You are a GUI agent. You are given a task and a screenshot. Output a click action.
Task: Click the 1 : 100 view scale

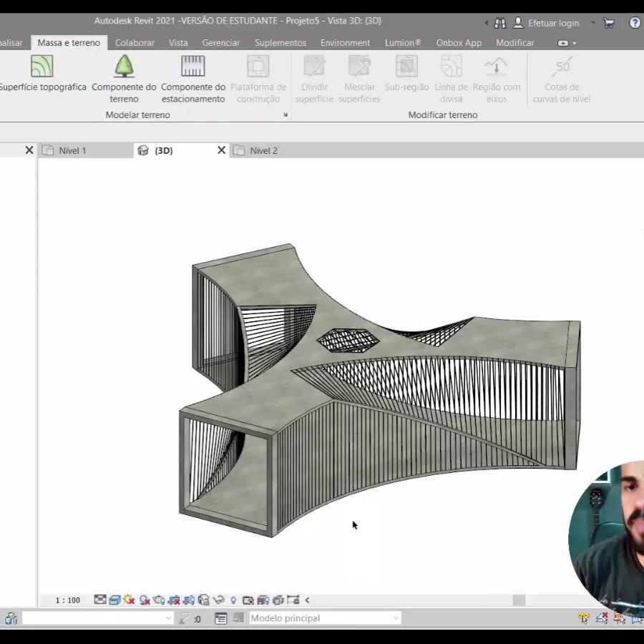[68, 600]
